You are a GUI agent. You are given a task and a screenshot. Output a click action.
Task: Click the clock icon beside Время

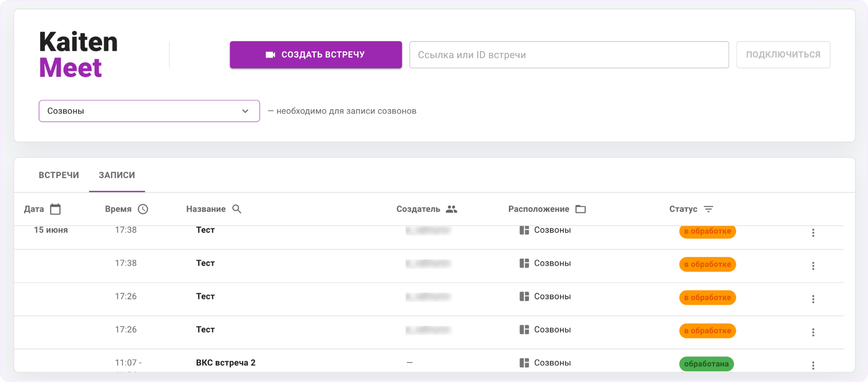[x=143, y=209]
